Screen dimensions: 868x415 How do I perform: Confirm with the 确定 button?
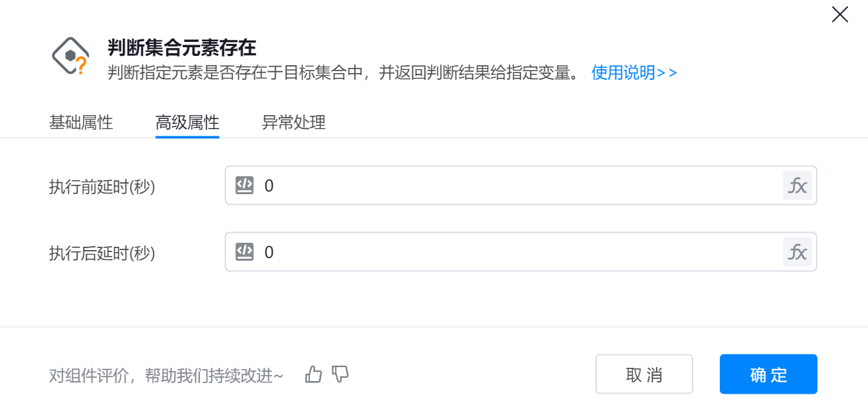click(x=768, y=374)
